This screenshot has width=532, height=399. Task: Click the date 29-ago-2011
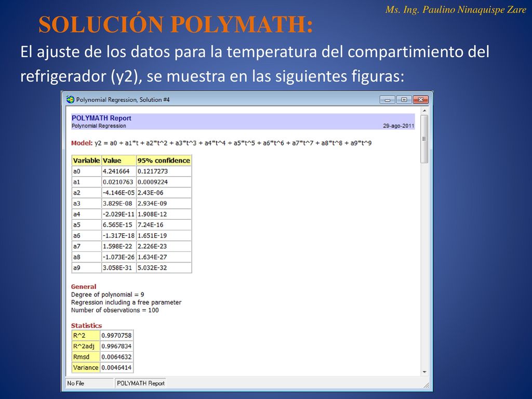point(398,126)
